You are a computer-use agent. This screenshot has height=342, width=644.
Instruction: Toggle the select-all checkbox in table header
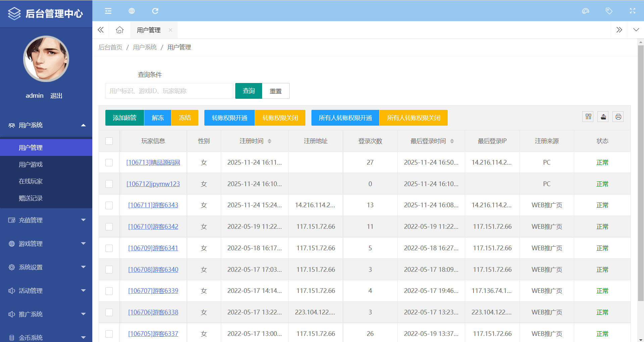(x=109, y=141)
